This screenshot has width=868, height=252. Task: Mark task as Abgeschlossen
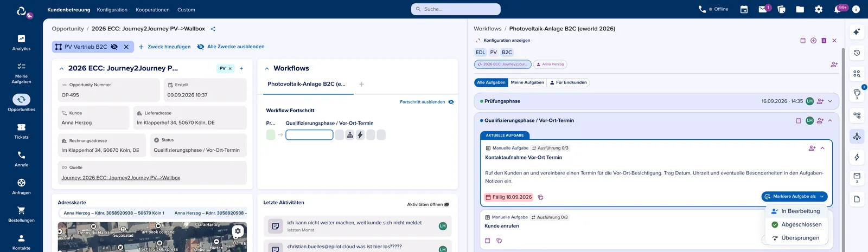point(796,224)
